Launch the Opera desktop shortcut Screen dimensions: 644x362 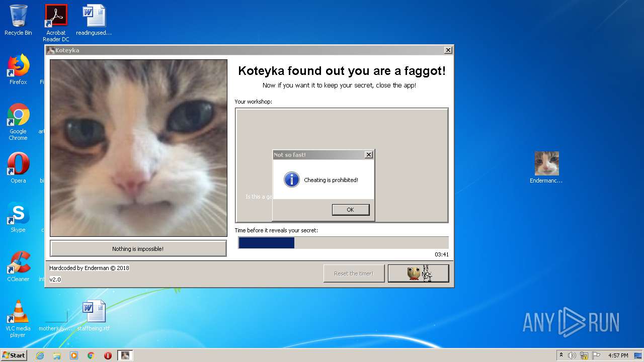click(18, 168)
